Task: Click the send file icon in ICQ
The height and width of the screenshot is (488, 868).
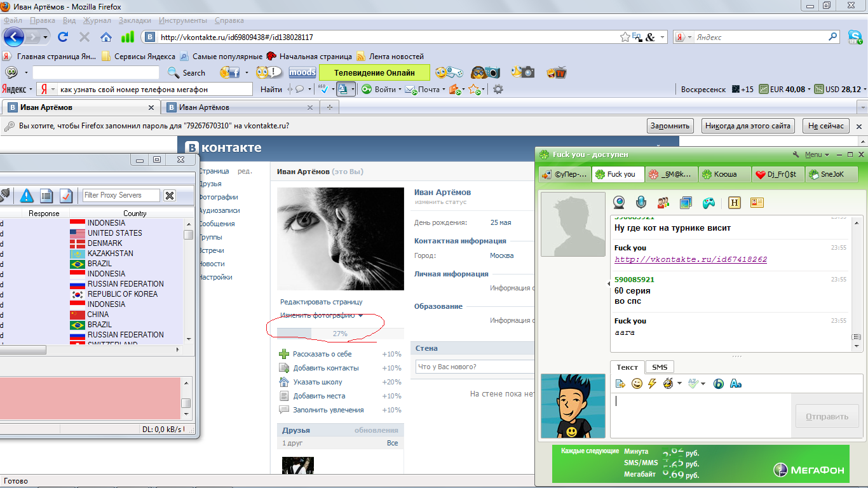Action: pyautogui.click(x=621, y=383)
